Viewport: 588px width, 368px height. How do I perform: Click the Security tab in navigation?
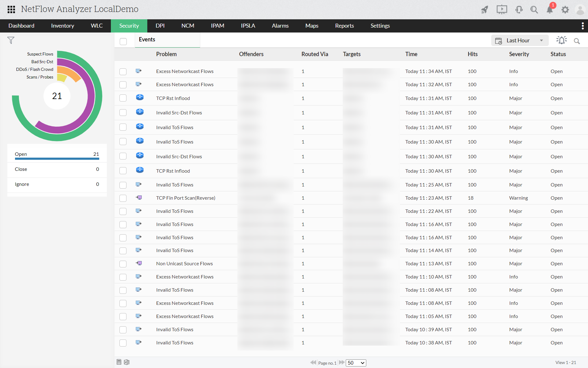[x=128, y=25]
